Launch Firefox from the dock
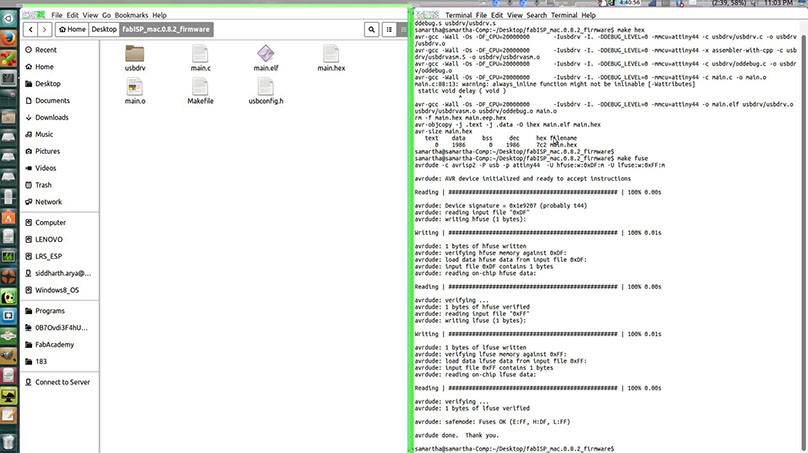This screenshot has width=808, height=453. tap(9, 39)
